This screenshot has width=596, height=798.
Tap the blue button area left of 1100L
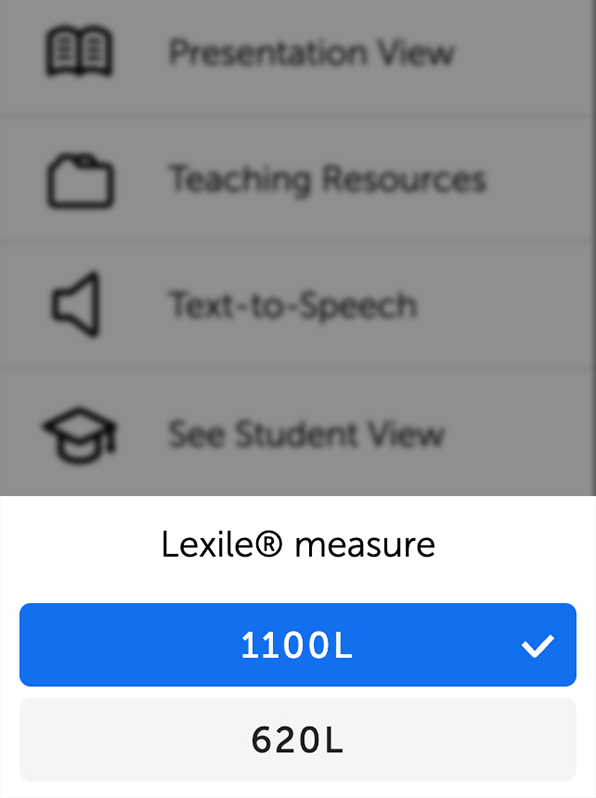127,645
